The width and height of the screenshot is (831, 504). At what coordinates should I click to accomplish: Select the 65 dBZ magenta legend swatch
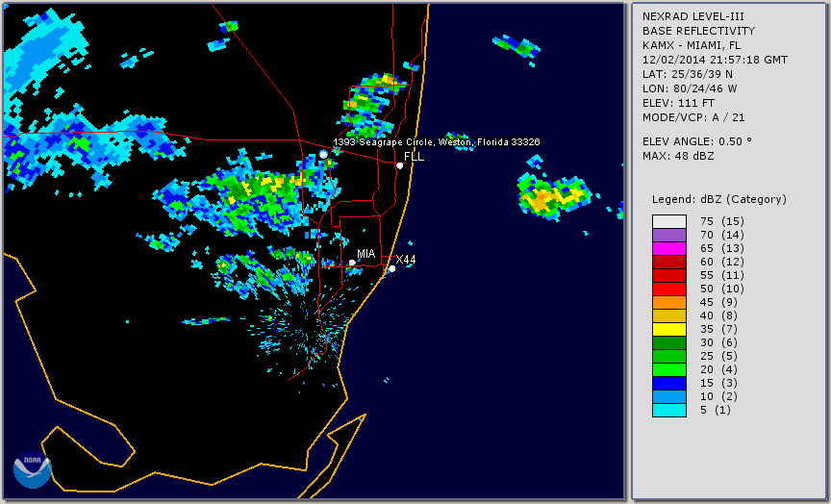click(669, 248)
